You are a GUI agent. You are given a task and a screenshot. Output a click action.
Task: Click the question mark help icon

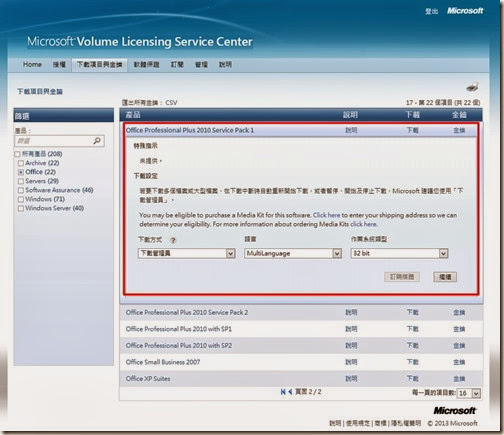(173, 240)
